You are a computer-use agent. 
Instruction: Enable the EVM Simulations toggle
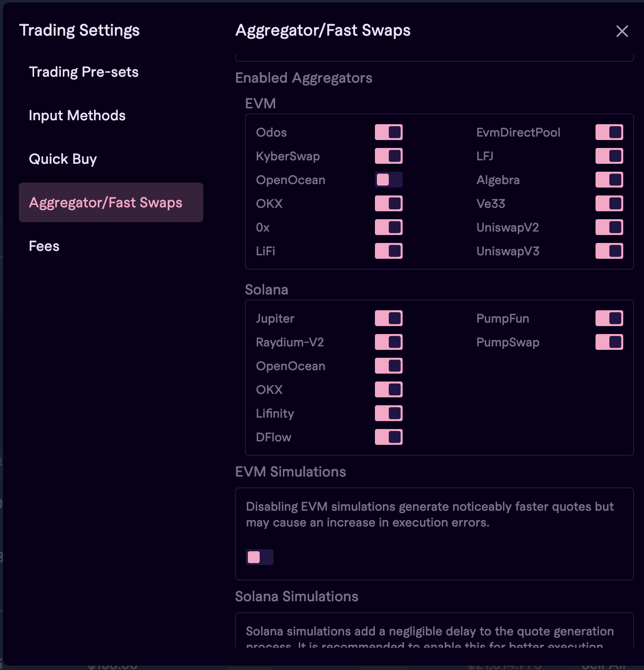click(260, 557)
